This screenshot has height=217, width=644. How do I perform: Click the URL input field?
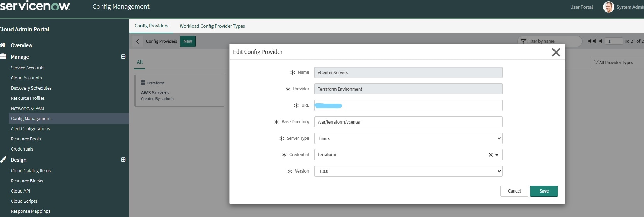point(408,105)
